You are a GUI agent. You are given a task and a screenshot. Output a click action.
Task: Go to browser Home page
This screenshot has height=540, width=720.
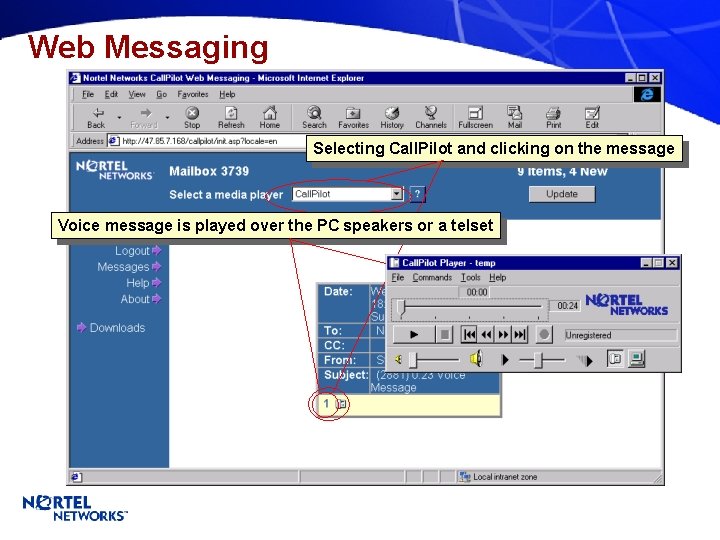point(270,118)
